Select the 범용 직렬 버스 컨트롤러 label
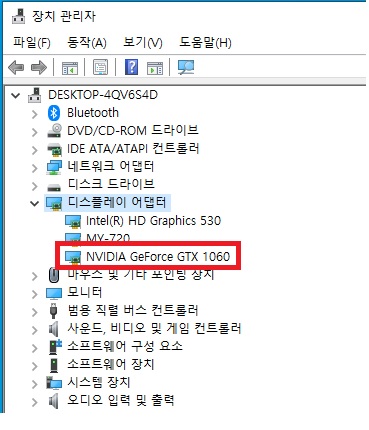 pos(133,310)
